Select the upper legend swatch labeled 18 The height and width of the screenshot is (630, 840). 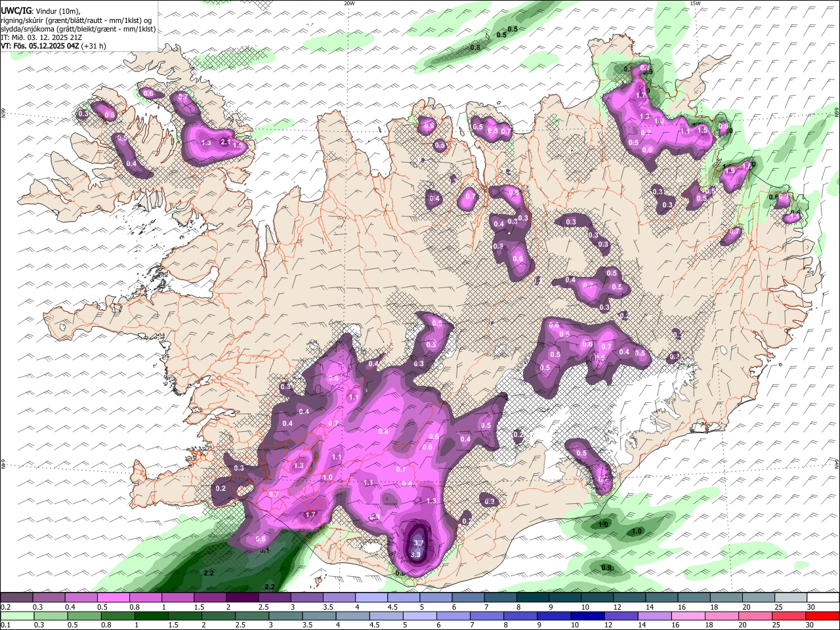[726, 598]
